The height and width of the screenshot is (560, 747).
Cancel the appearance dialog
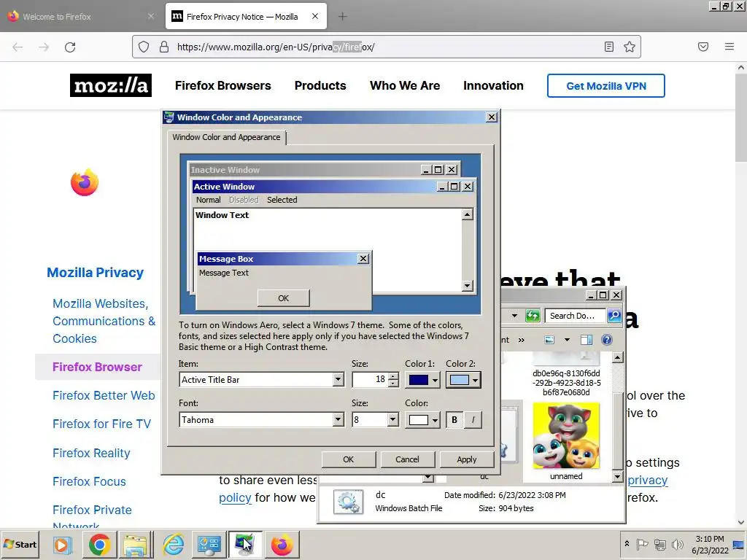(407, 459)
